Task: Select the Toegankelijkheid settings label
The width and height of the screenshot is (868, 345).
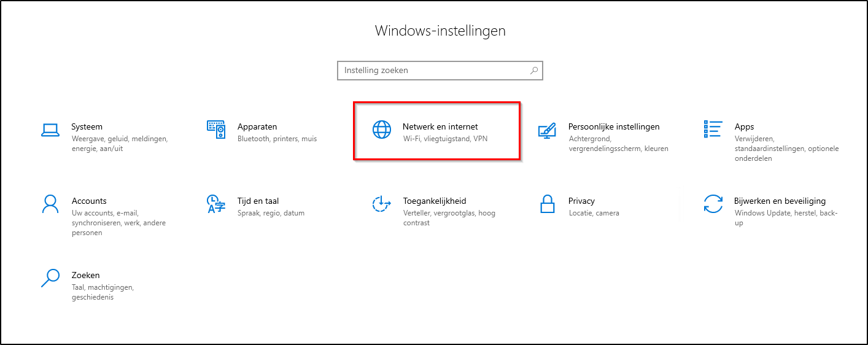Action: point(435,201)
